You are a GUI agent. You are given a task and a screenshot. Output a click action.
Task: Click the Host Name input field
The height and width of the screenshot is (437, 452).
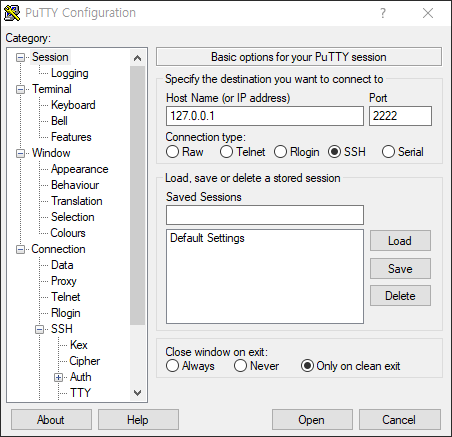tap(265, 116)
